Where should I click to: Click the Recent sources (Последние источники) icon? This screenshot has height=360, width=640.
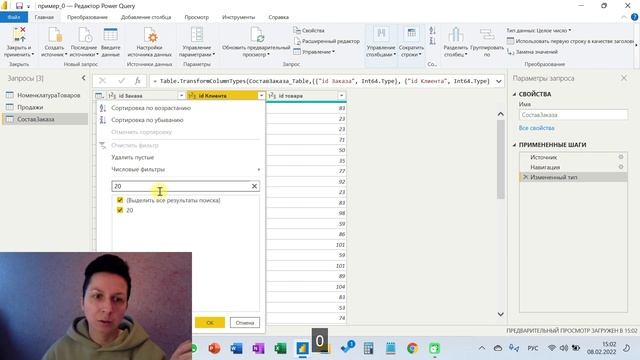click(84, 35)
